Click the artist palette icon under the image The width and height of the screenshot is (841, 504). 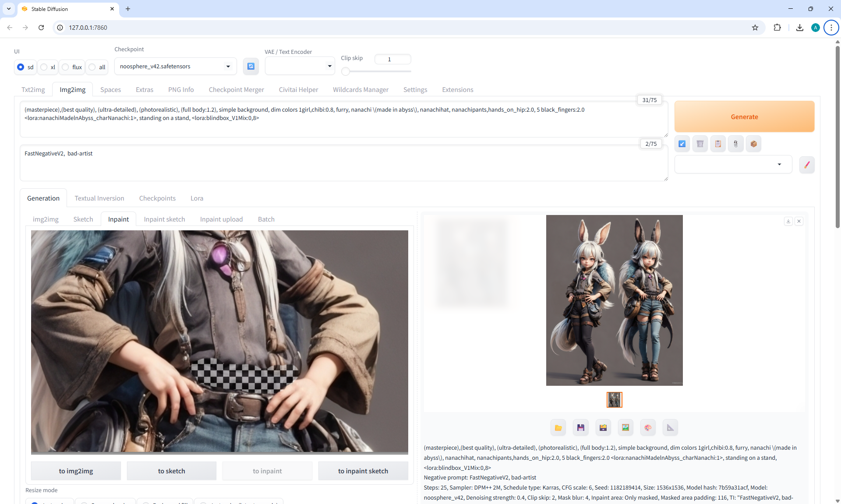(x=648, y=428)
